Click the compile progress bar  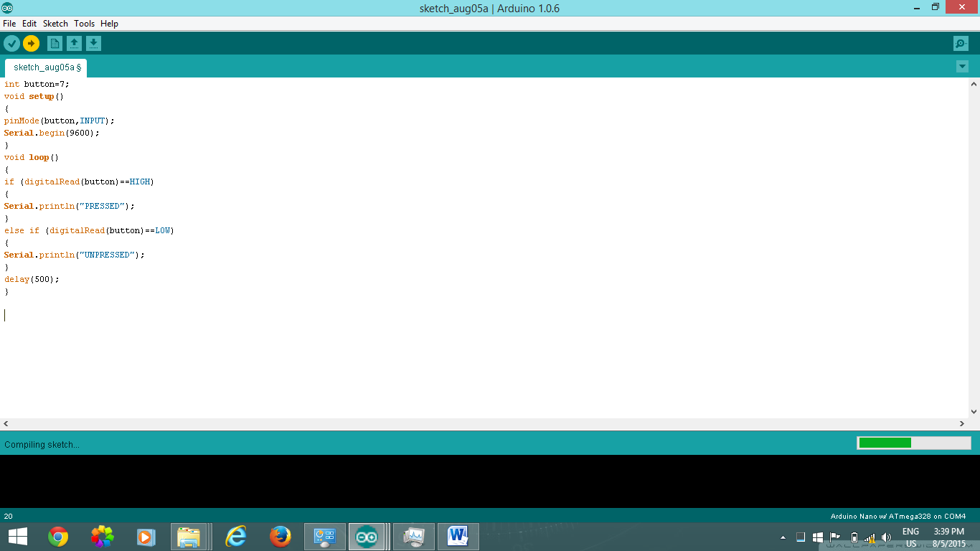914,443
